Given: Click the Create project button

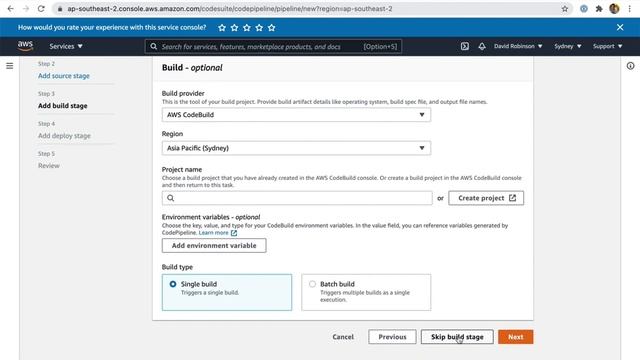Looking at the screenshot, I should (x=486, y=198).
